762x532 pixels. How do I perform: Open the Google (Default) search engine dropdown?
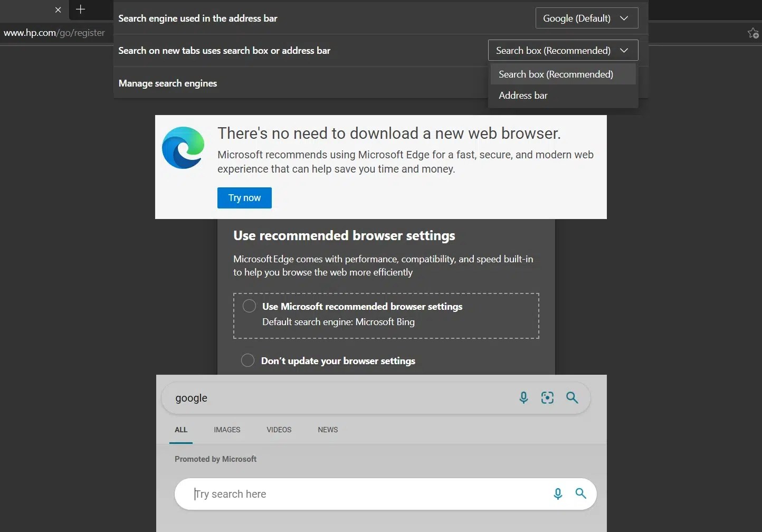click(x=587, y=18)
